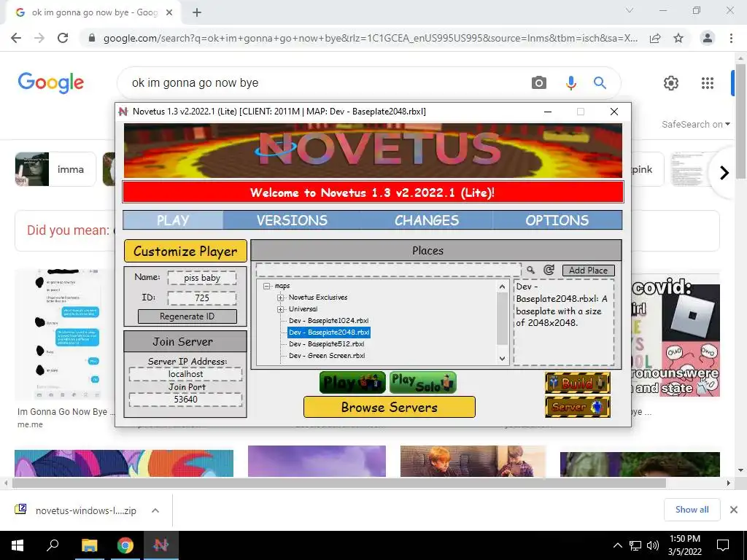Screen dimensions: 747x560
Task: Click the share page icon in address bar
Action: [655, 38]
